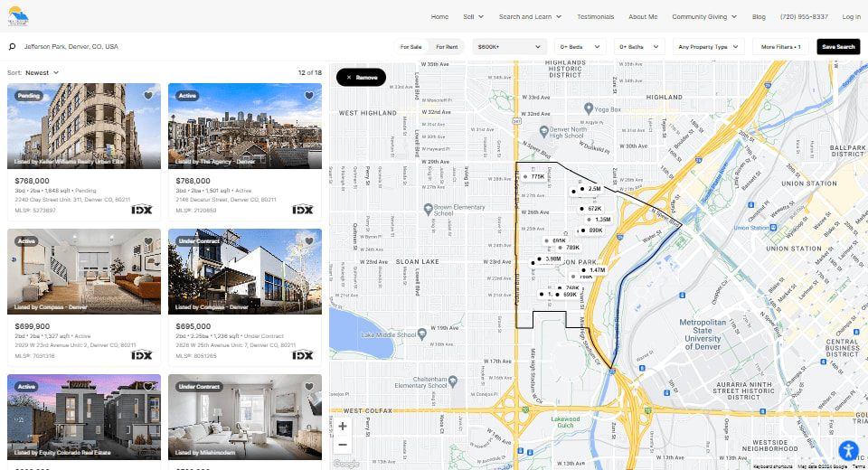Expand the Community Giving menu
Image resolution: width=868 pixels, height=470 pixels.
pyautogui.click(x=704, y=16)
